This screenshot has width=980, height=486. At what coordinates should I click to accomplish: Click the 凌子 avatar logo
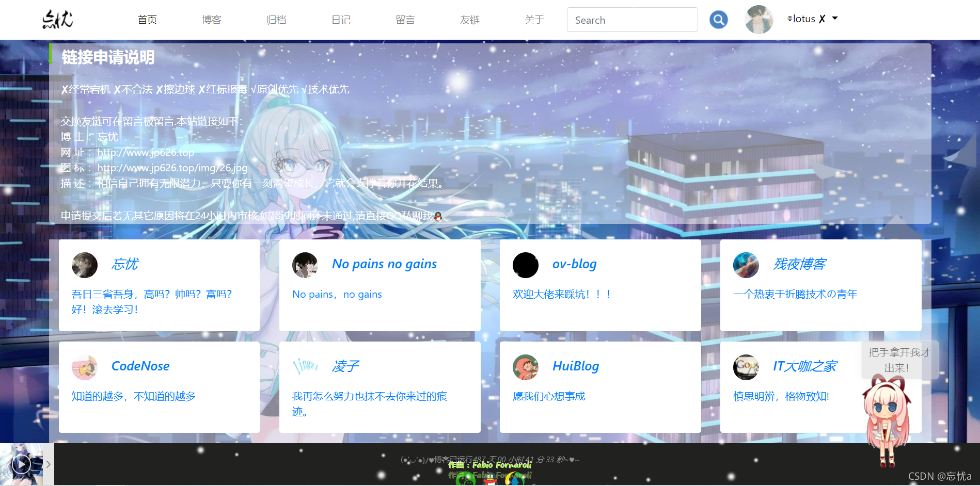click(305, 367)
